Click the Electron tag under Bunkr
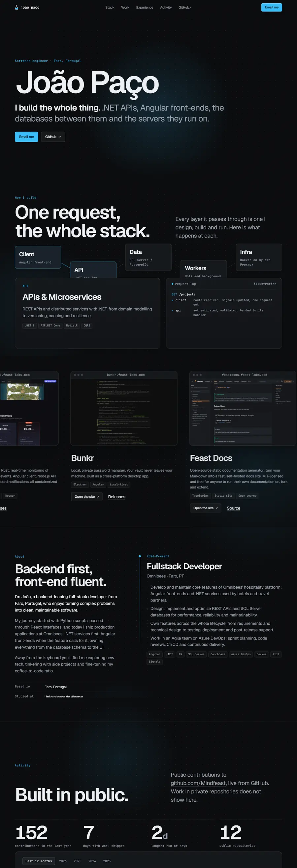The image size is (297, 868). [80, 484]
